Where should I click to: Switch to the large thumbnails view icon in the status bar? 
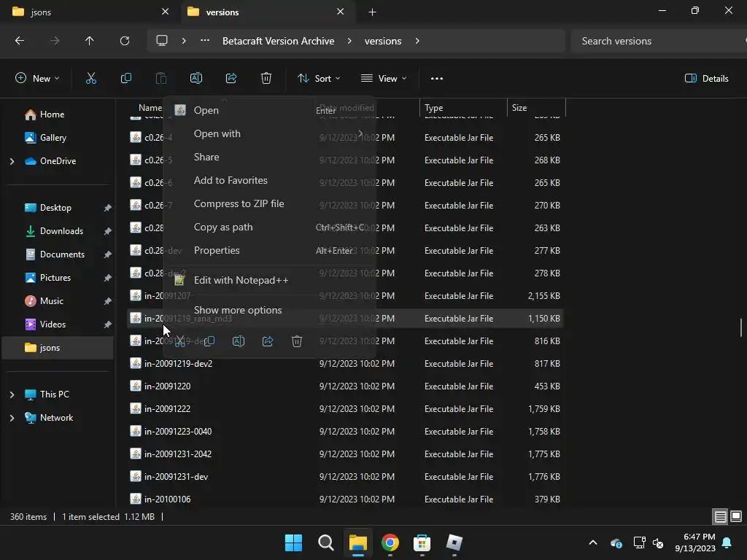click(x=736, y=517)
